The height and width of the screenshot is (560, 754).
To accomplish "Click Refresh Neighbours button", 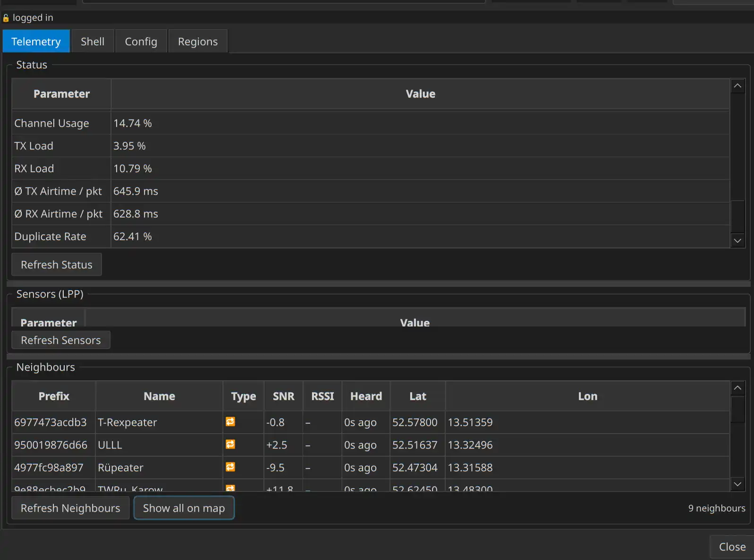I will click(70, 508).
